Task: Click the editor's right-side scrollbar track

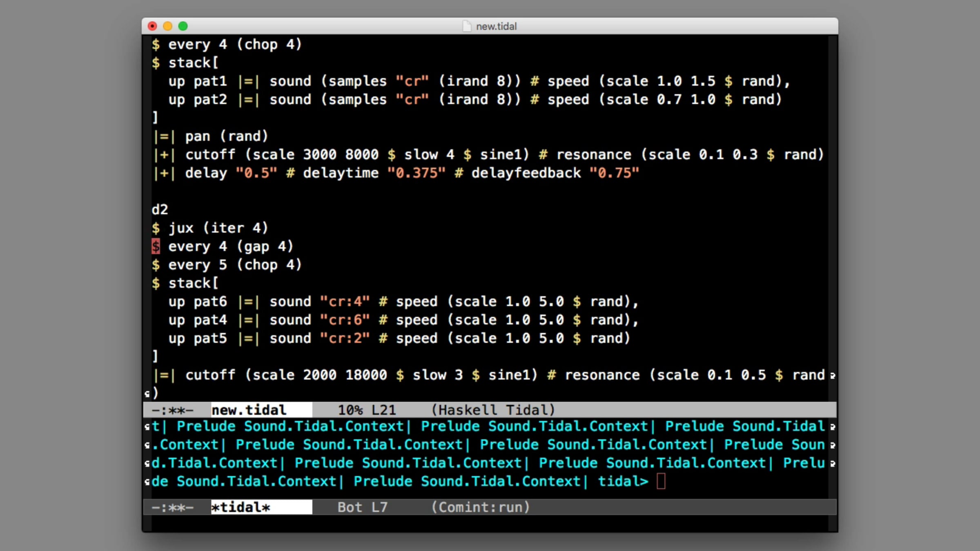Action: pos(833,204)
